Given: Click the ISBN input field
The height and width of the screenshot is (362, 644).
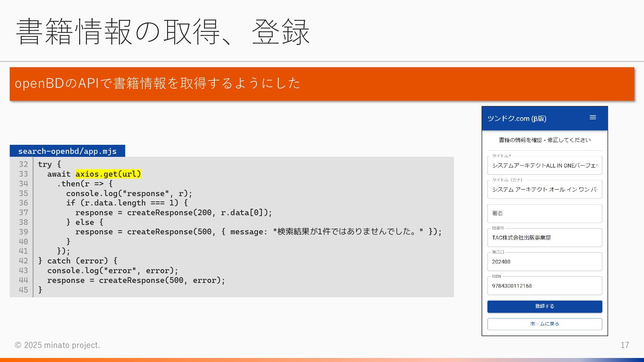Looking at the screenshot, I should pos(544,286).
